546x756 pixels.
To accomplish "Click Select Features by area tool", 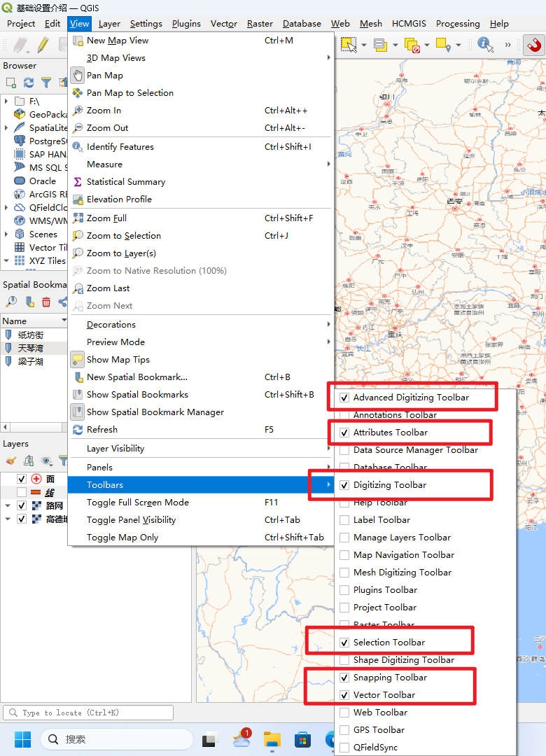I will (348, 45).
